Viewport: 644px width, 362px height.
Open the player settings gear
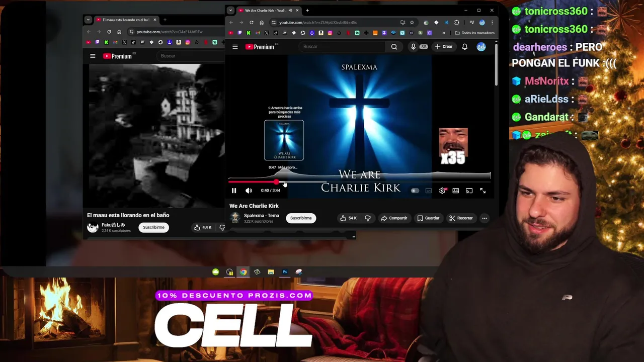pos(442,191)
